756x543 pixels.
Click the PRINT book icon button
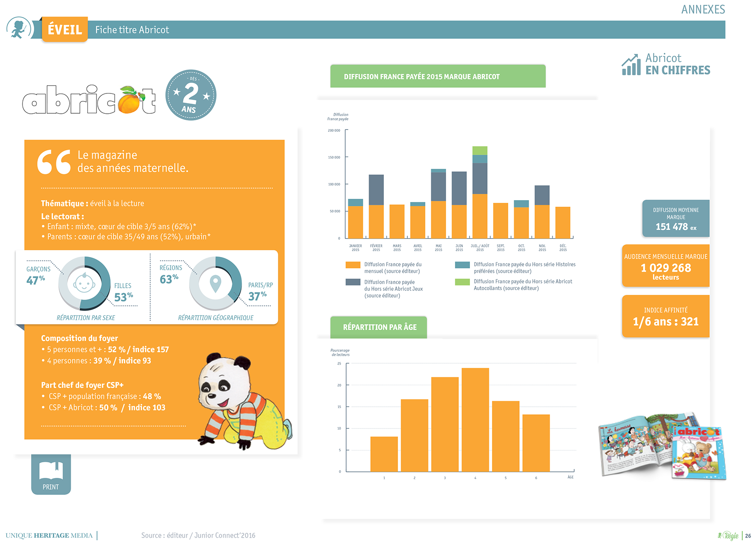[x=51, y=474]
